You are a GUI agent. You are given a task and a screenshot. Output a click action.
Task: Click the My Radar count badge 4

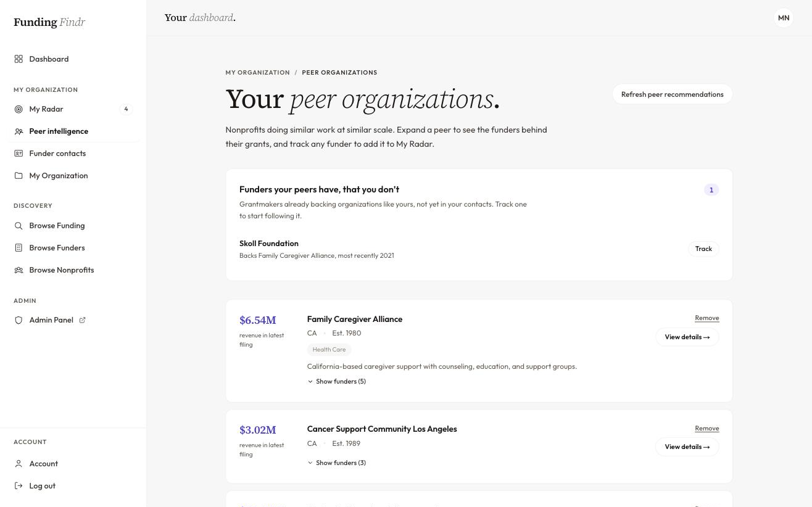(126, 109)
